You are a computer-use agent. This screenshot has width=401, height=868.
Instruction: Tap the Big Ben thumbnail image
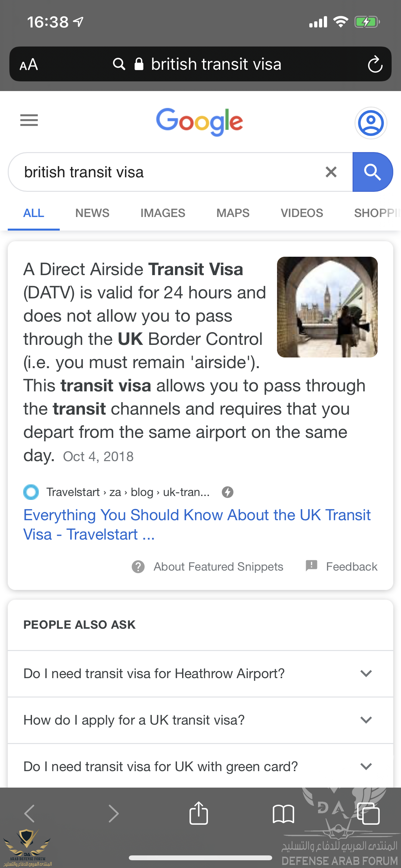[327, 307]
